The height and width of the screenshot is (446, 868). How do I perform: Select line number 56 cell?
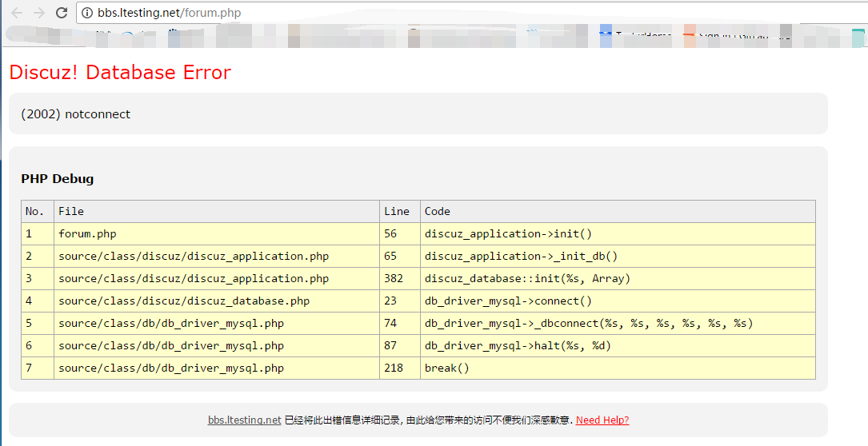click(x=400, y=234)
